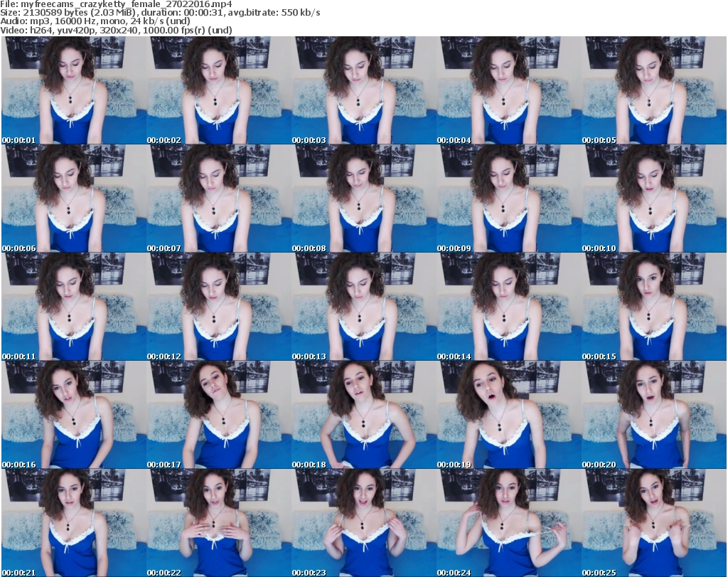Click the thumbnail stamped 00:00:01

click(x=73, y=90)
